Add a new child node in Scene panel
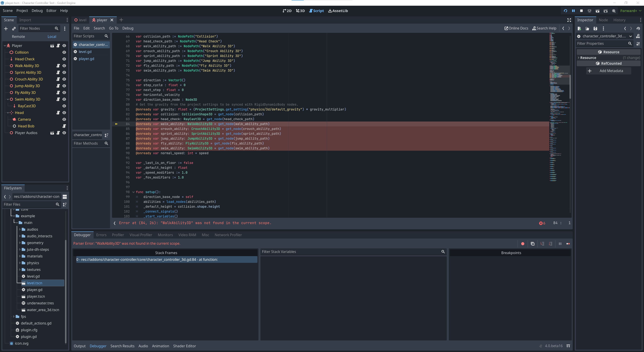Viewport: 644px width, 352px height. click(6, 28)
